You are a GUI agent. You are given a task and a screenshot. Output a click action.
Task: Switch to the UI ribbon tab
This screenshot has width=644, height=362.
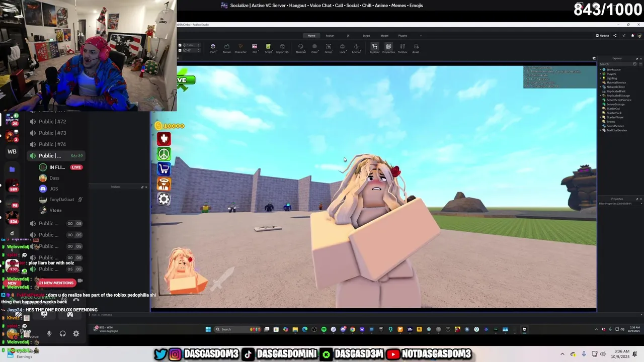coord(348,36)
